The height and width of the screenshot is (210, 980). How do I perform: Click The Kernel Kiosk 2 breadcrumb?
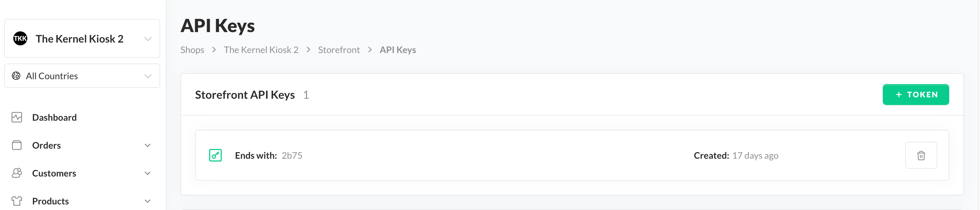click(x=261, y=50)
